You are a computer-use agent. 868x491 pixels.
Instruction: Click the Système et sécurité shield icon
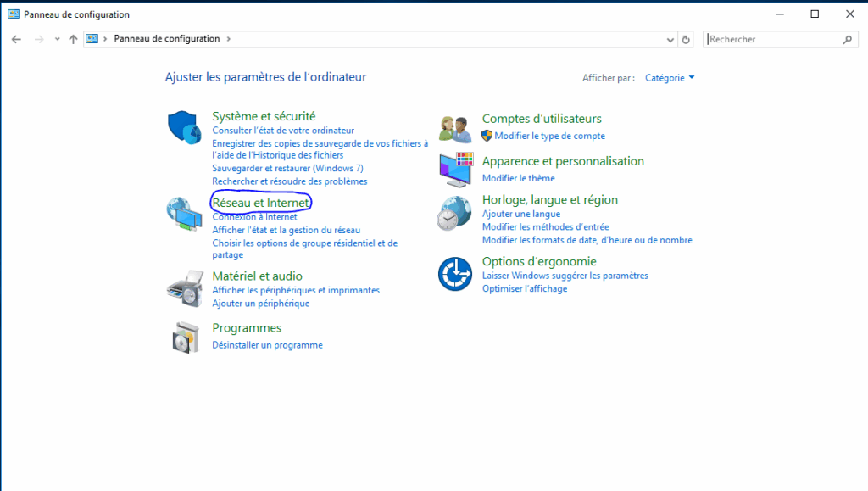pos(184,128)
